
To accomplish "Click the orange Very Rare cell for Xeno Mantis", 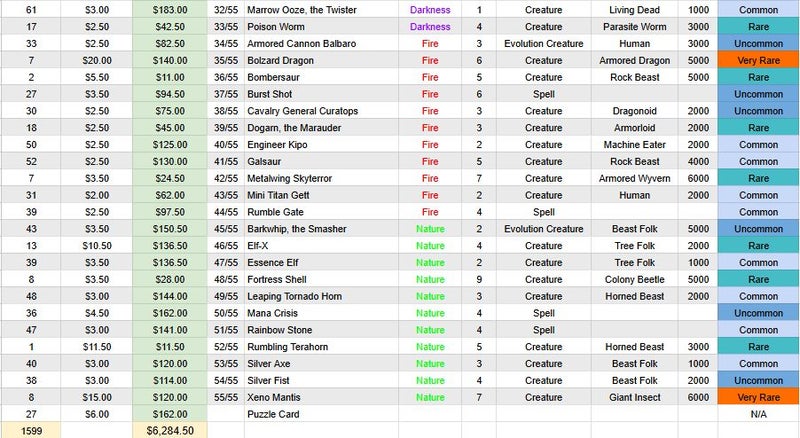I will 758,397.
